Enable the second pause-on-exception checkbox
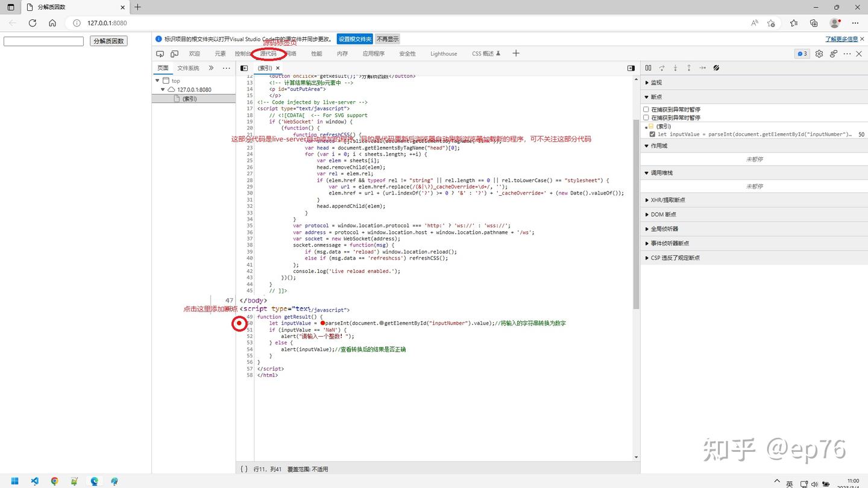Screen dimensions: 868x488 point(646,117)
